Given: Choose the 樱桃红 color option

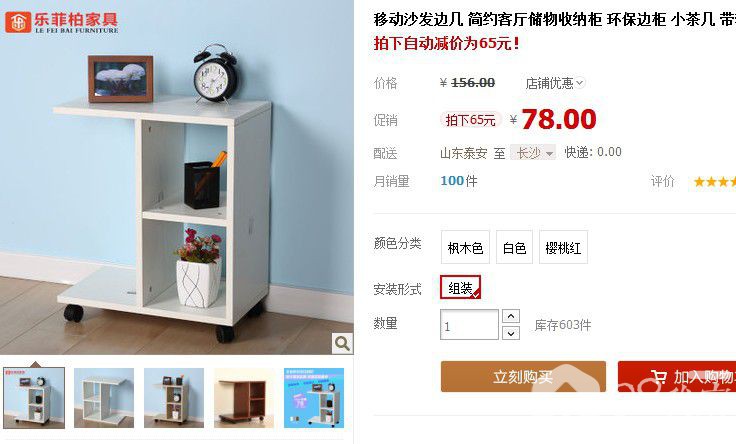Looking at the screenshot, I should tap(563, 247).
